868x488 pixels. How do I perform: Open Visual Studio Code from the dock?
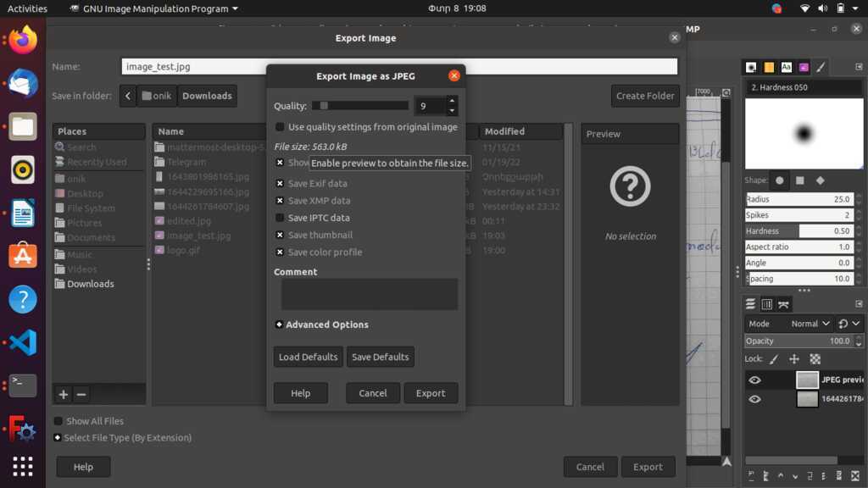pyautogui.click(x=23, y=342)
